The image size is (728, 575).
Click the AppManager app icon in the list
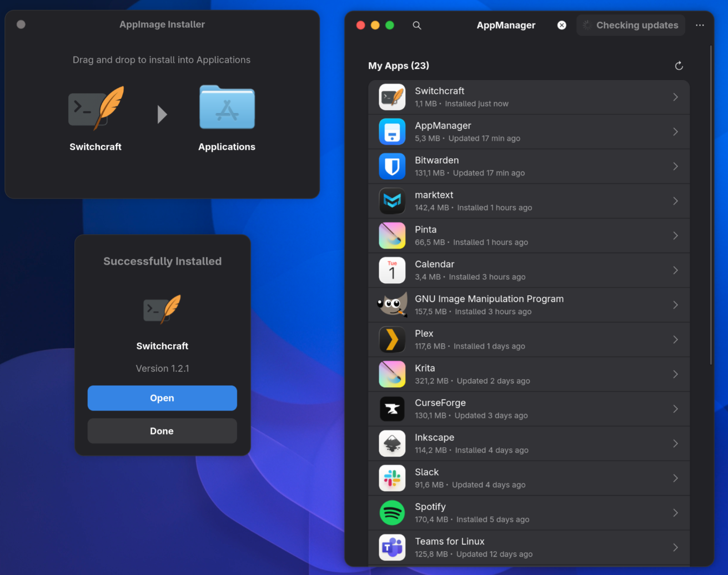[x=392, y=132]
